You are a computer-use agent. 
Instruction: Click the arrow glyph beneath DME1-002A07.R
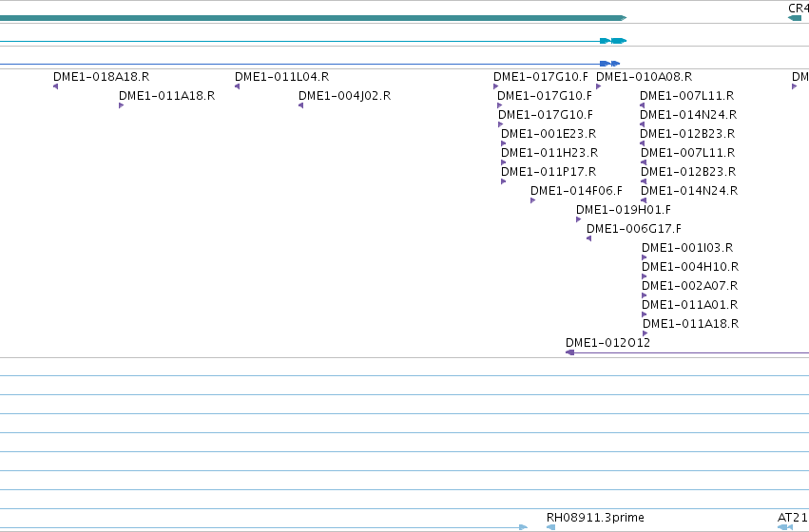[644, 295]
